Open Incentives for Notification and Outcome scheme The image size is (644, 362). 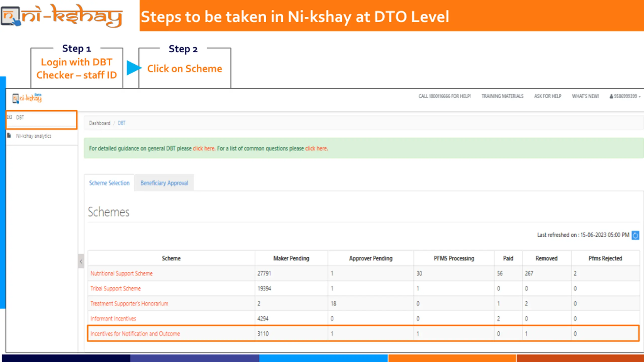click(135, 334)
